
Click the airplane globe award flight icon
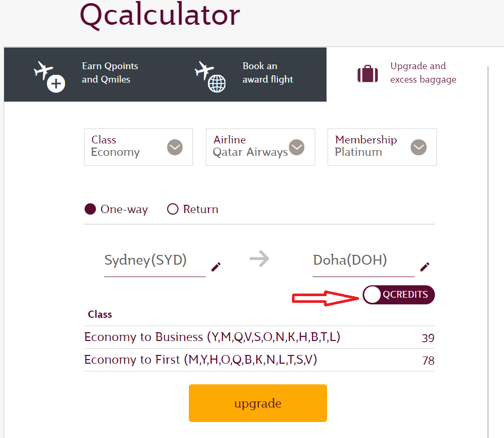[x=210, y=76]
